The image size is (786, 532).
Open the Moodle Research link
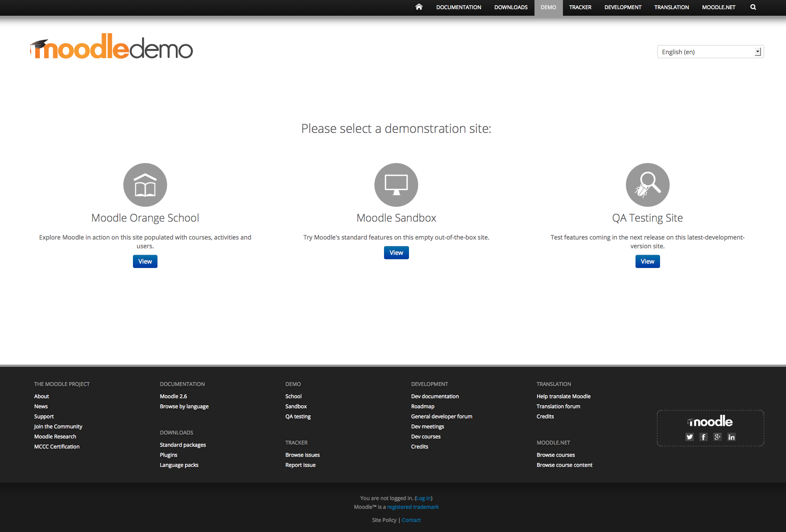(55, 437)
